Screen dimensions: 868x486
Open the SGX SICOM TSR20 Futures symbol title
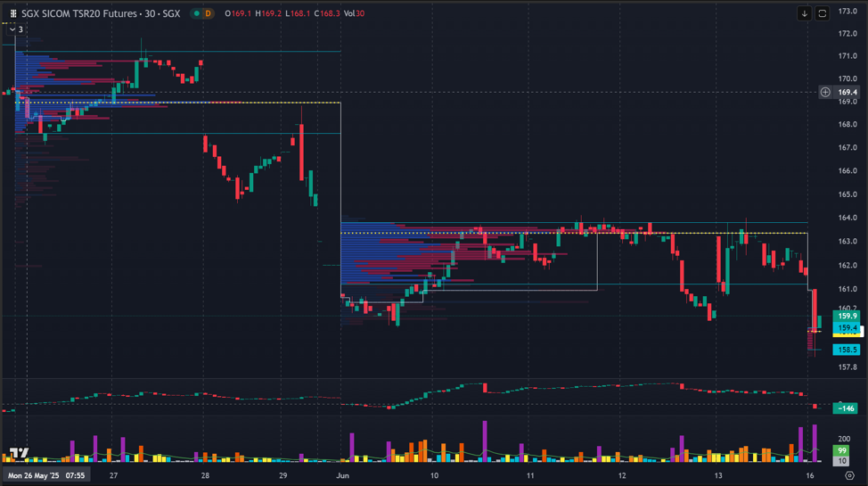(x=101, y=13)
